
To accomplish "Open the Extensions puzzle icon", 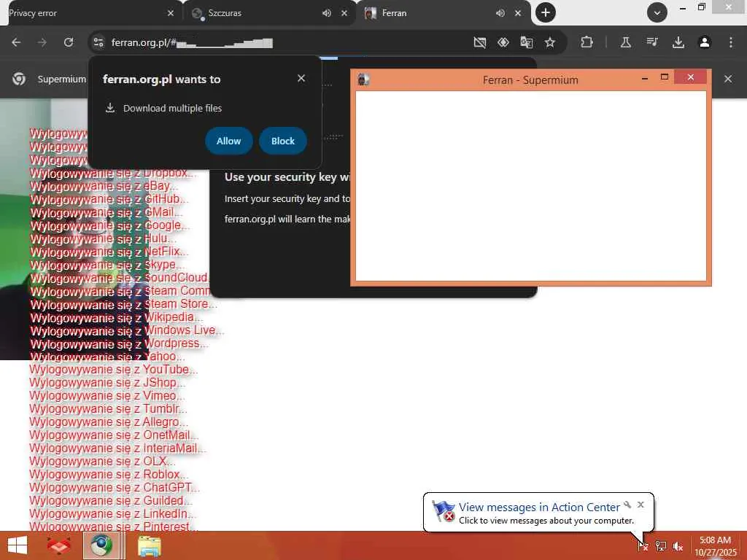I will [587, 42].
